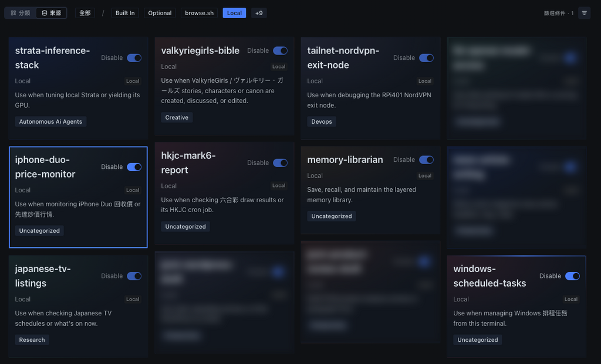Click the Uncategorized tag on hkjc-mark6-report
Viewport: 601px width, 364px height.
185,227
